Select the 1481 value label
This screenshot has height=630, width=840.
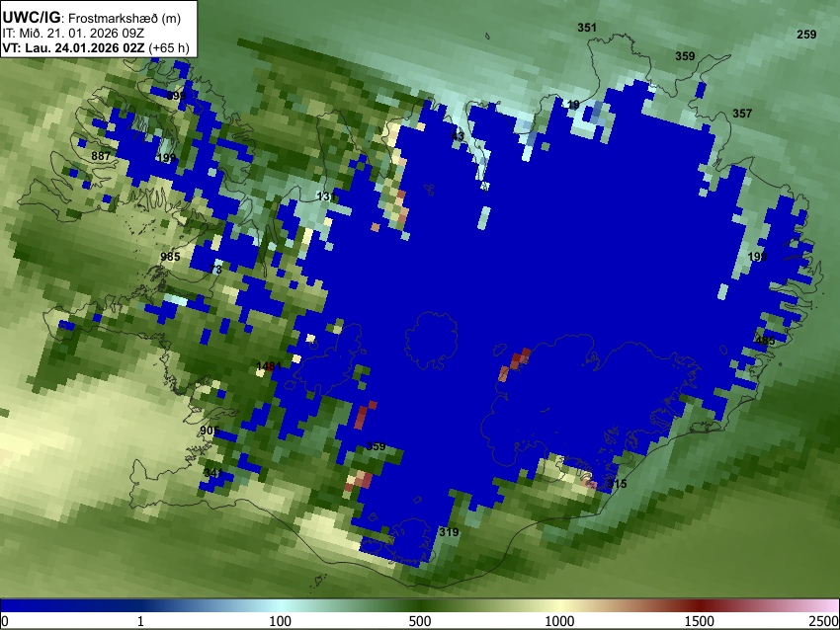[269, 366]
